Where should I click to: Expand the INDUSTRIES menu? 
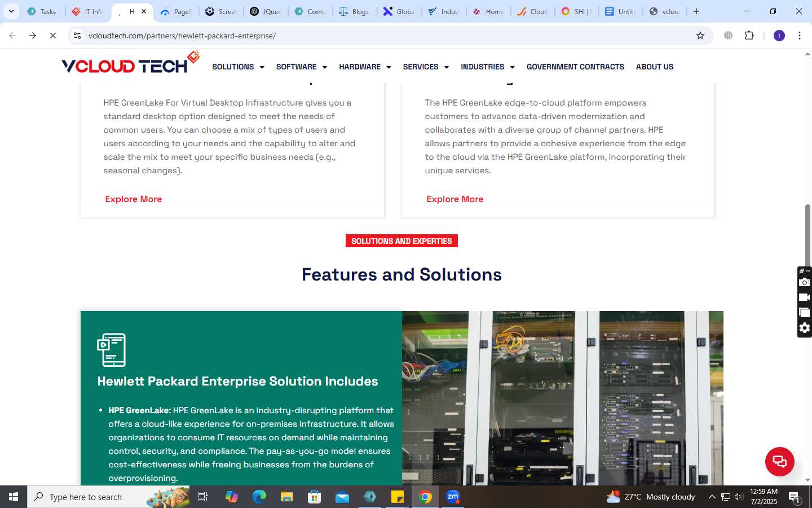[x=488, y=67]
